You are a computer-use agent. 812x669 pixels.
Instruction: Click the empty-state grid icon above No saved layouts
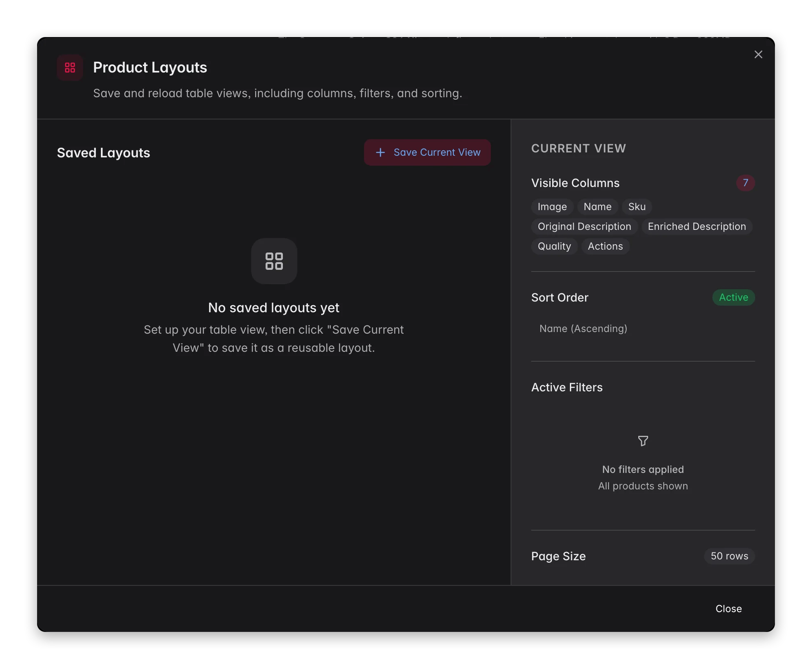274,261
